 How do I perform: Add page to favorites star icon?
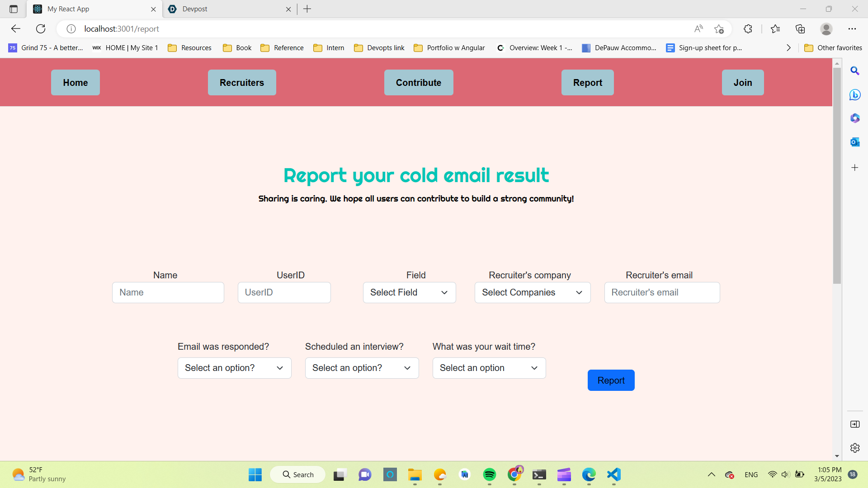719,29
